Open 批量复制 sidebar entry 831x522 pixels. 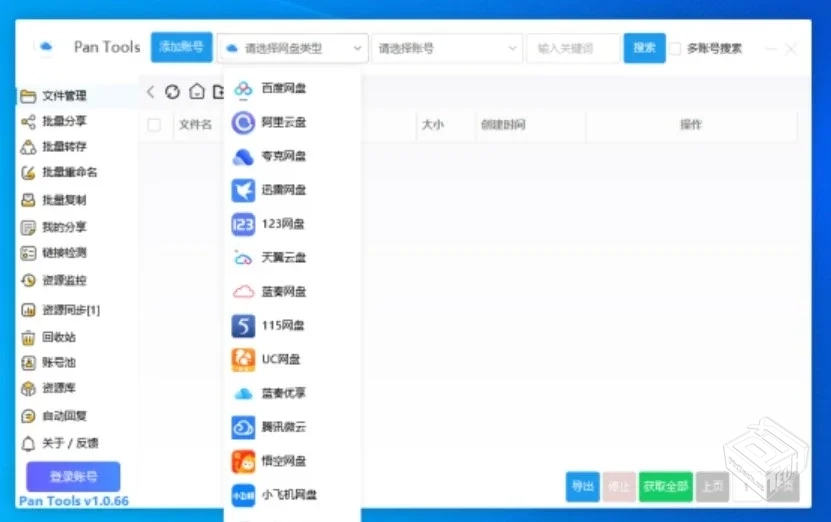coord(53,200)
